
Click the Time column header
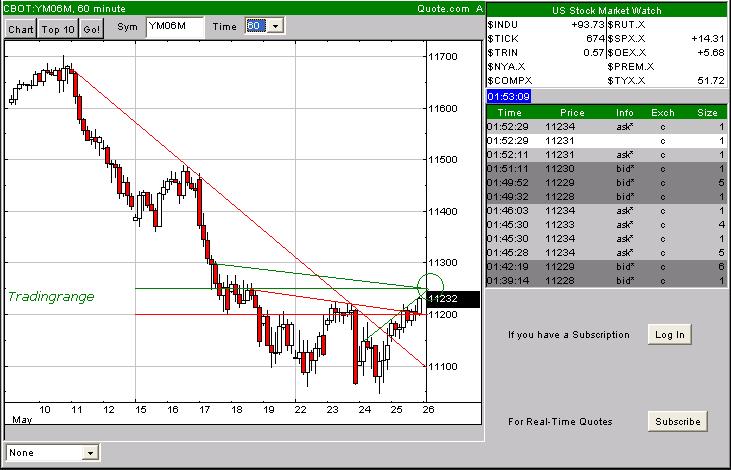tap(509, 112)
